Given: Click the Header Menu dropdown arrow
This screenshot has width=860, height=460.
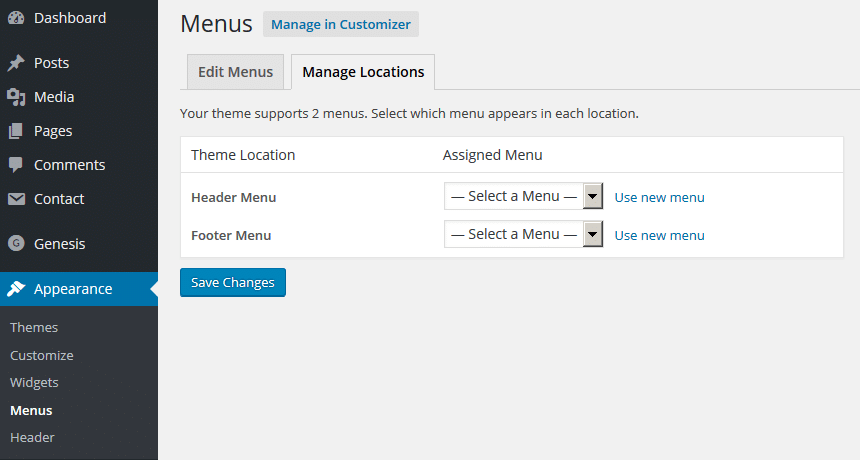Looking at the screenshot, I should coord(592,196).
